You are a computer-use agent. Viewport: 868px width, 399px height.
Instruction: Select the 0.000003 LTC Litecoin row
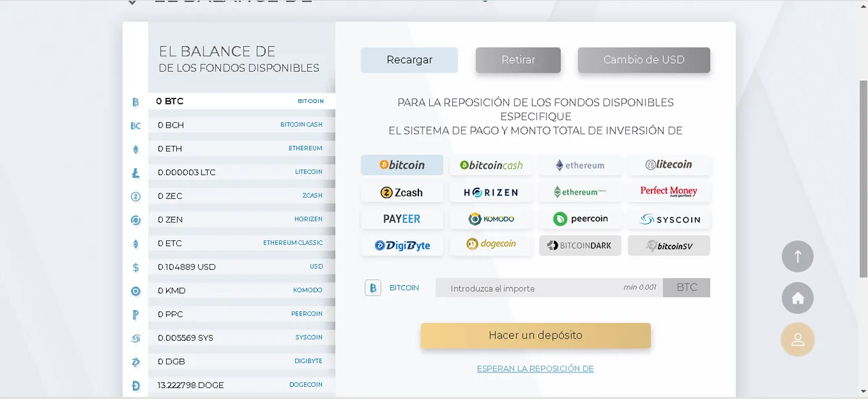241,172
